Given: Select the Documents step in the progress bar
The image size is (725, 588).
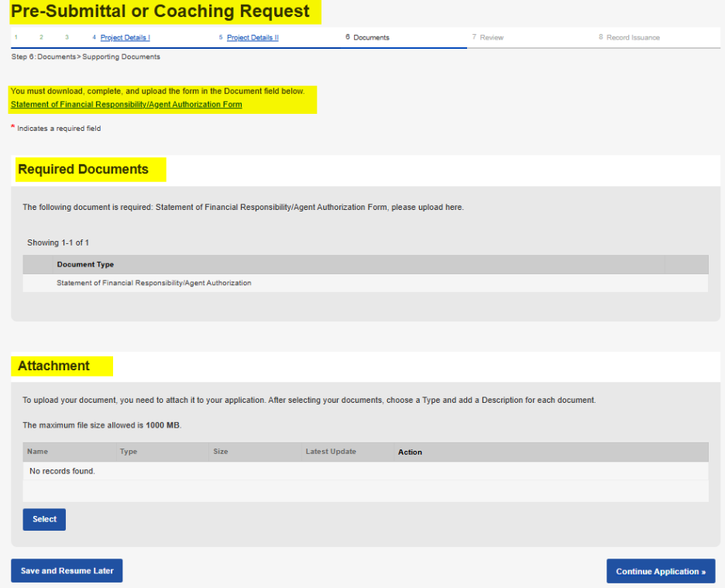Looking at the screenshot, I should click(x=369, y=36).
